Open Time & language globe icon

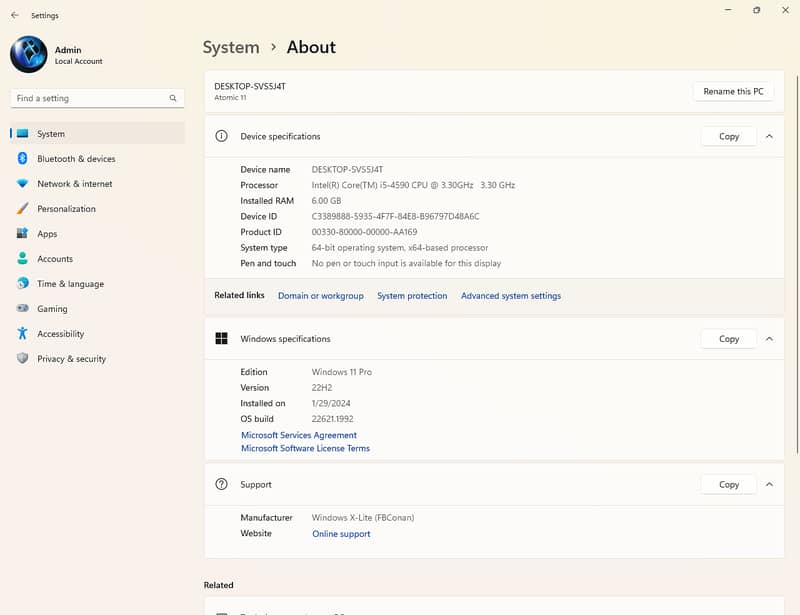(x=22, y=283)
